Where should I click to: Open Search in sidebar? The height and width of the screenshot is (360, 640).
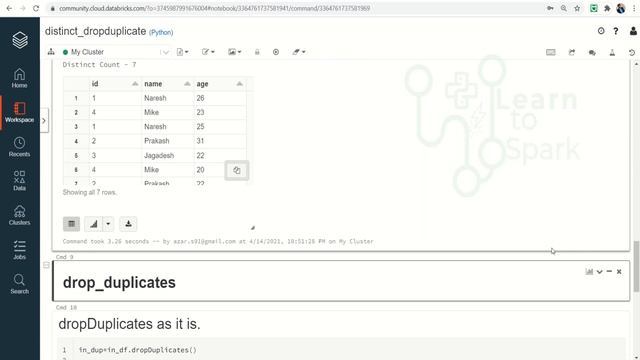coord(19,284)
